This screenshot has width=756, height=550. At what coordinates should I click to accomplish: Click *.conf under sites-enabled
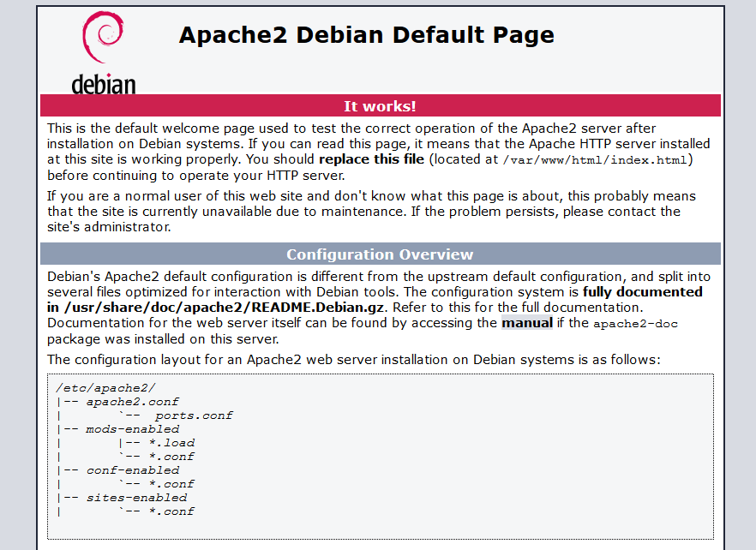171,511
